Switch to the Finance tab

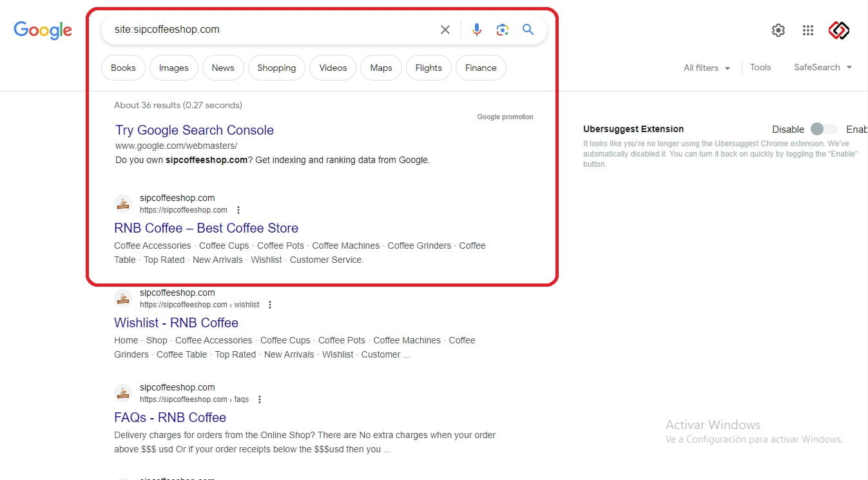pyautogui.click(x=481, y=68)
